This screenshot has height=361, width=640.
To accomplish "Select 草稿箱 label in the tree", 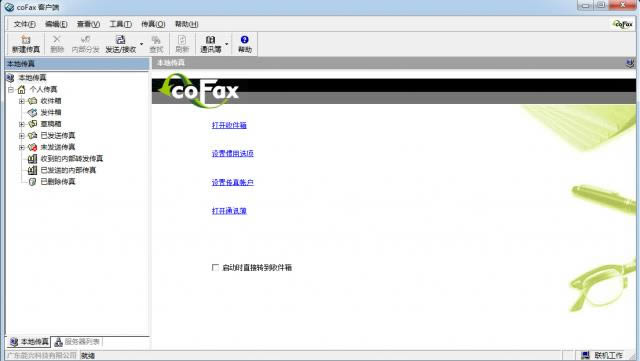I will coord(51,124).
